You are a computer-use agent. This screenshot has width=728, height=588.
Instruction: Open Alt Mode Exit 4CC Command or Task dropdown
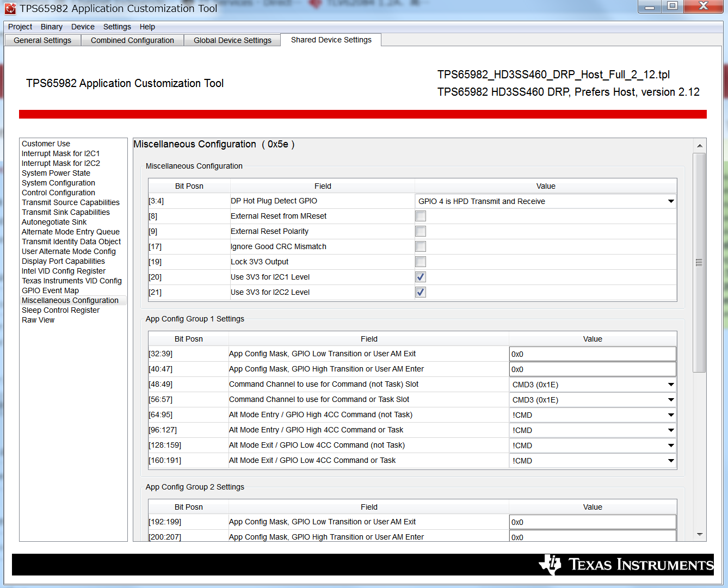[593, 461]
